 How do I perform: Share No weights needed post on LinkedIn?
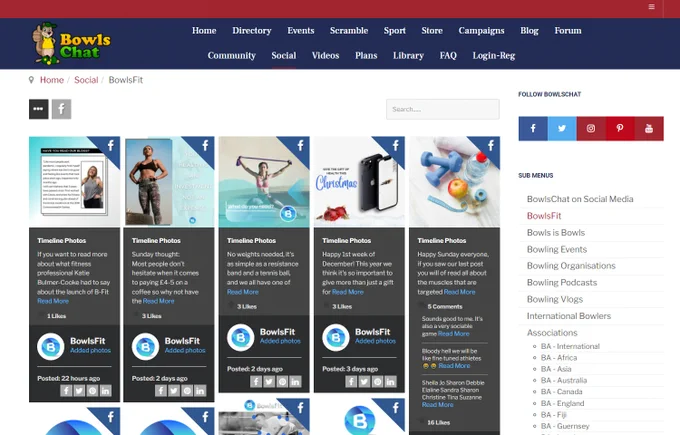pyautogui.click(x=295, y=382)
